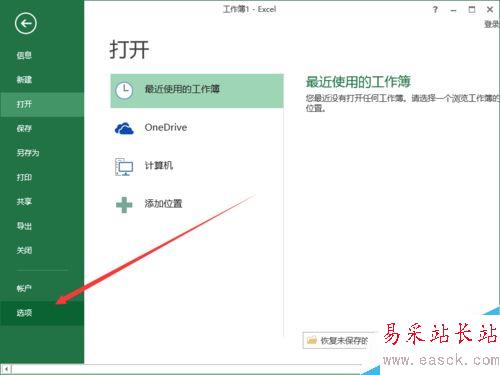Select 新建 (New) in the sidebar
Viewport: 500px width, 375px height.
(x=42, y=80)
